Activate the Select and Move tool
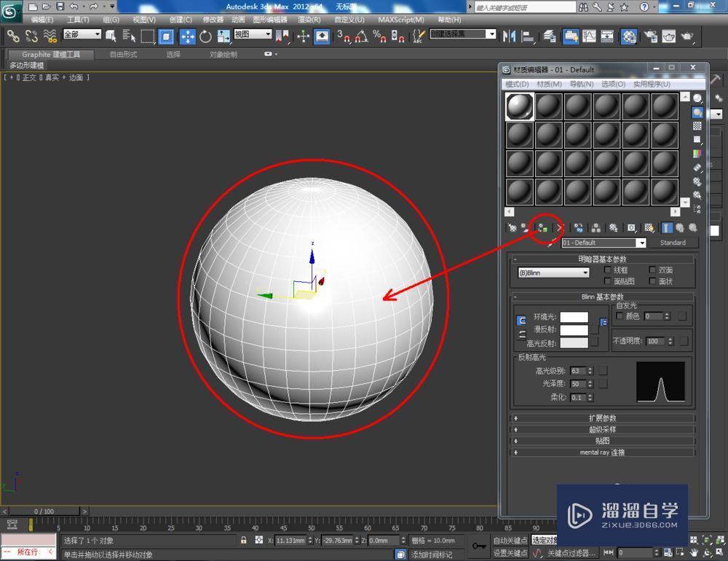Viewport: 728px width, 561px height. coord(186,34)
